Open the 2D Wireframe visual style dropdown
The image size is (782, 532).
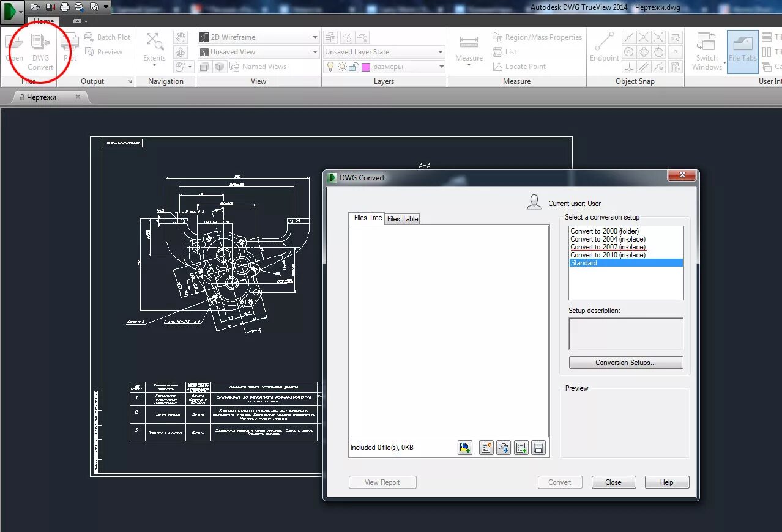point(259,37)
